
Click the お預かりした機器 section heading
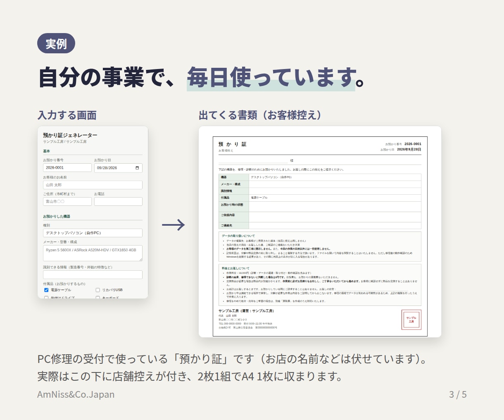pyautogui.click(x=57, y=216)
